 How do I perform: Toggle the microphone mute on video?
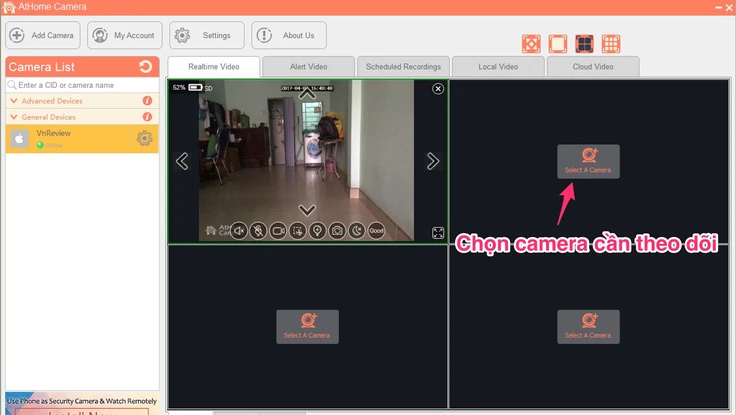click(x=259, y=231)
